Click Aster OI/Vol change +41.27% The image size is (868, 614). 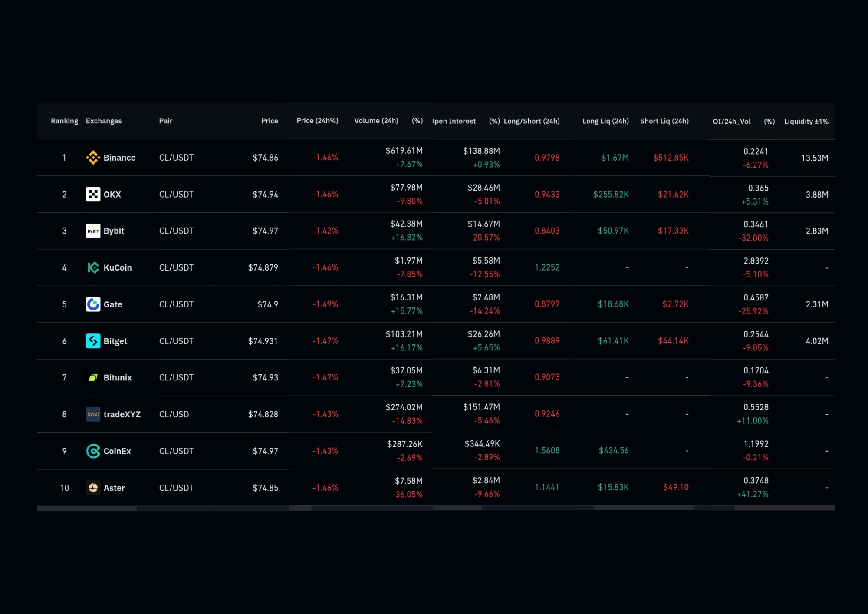(x=753, y=494)
